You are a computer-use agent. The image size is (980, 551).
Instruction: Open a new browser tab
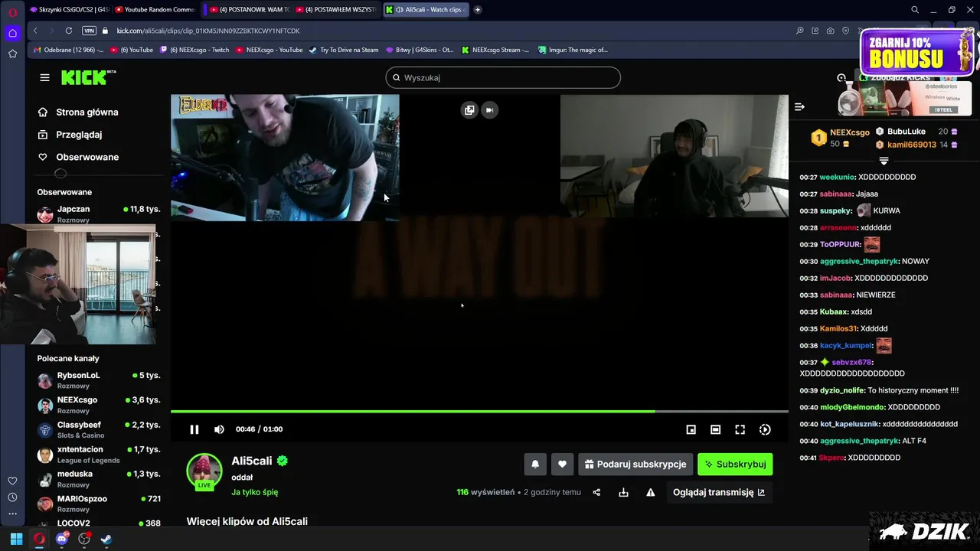pyautogui.click(x=478, y=10)
